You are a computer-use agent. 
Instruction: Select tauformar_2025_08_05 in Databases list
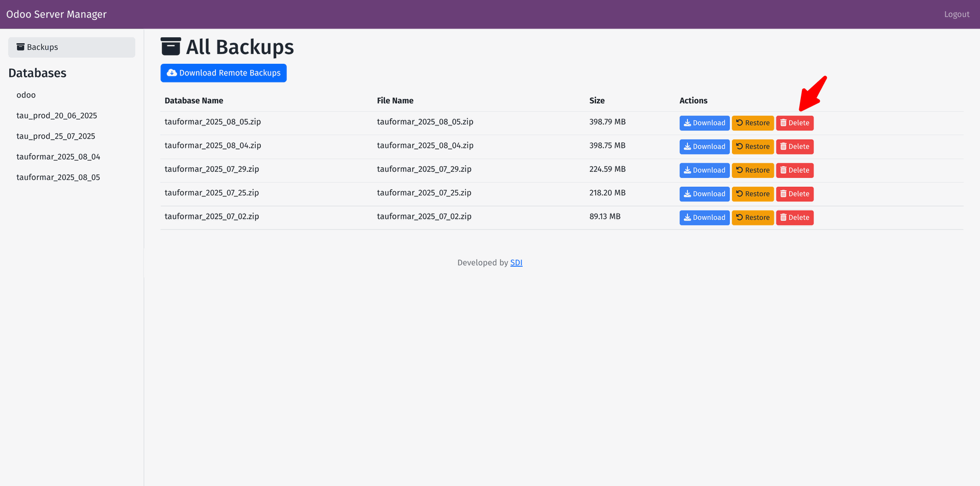(58, 177)
